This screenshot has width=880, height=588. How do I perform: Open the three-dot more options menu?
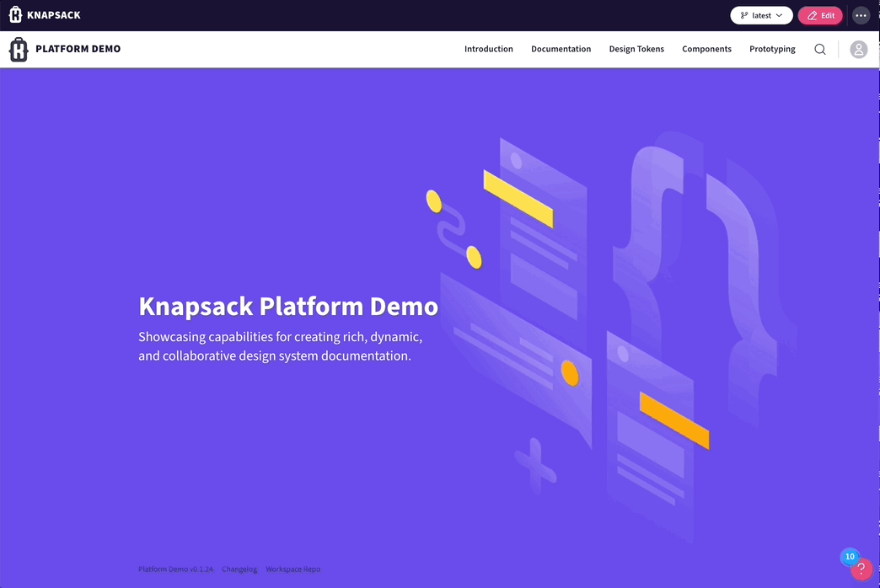[860, 15]
